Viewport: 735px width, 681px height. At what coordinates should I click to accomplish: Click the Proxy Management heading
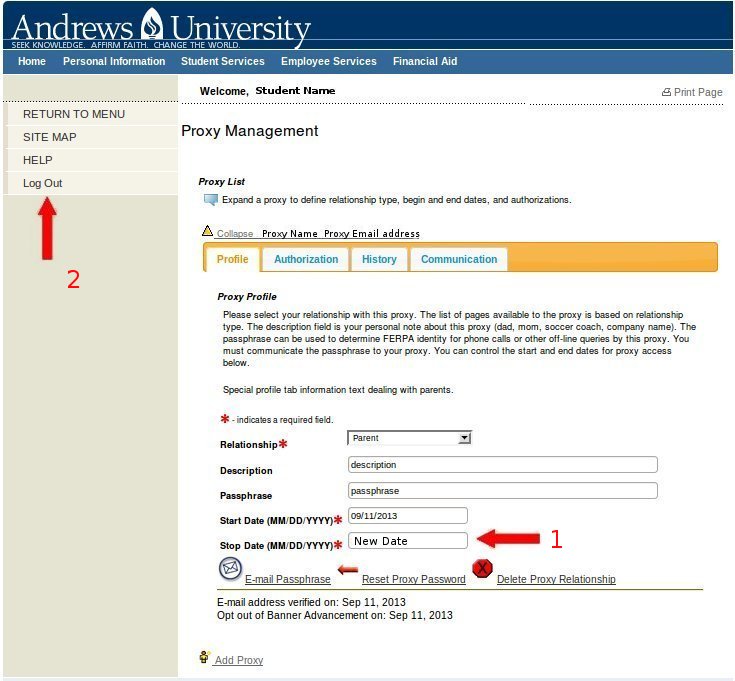pos(250,131)
